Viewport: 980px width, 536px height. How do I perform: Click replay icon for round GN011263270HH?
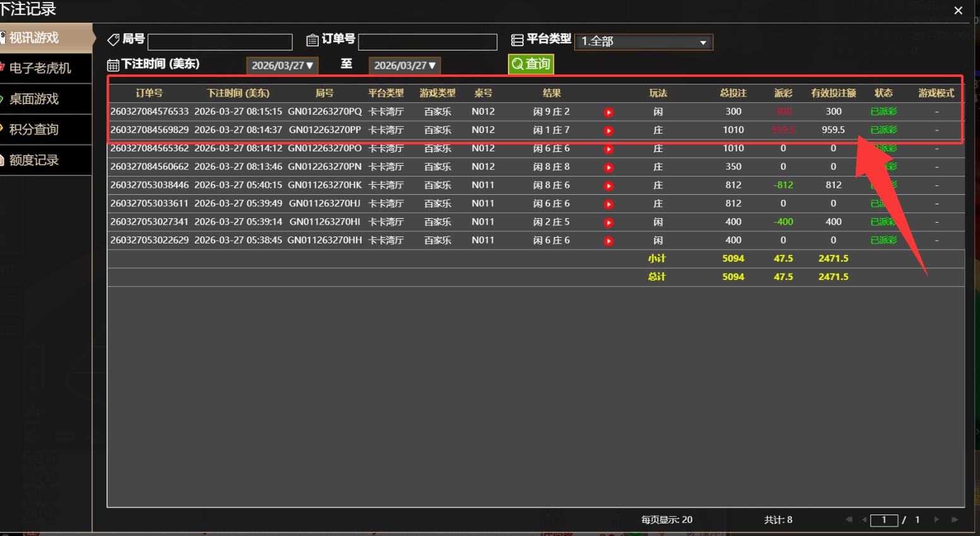(608, 241)
